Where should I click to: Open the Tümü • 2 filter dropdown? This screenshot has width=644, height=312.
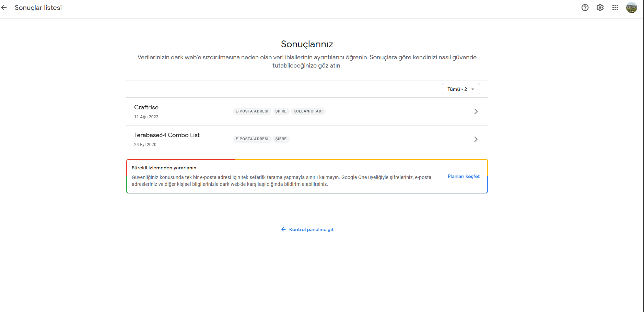[461, 89]
